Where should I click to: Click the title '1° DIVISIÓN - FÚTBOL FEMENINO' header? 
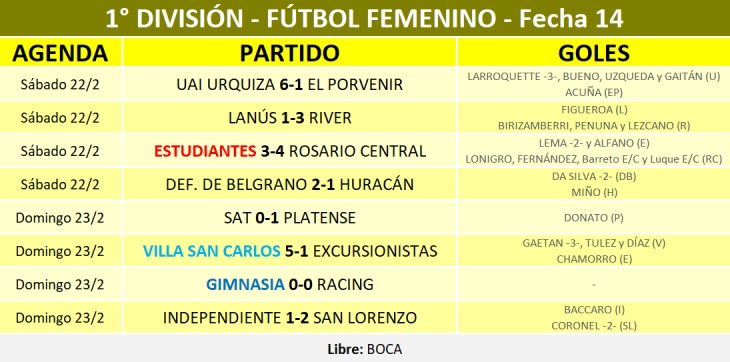click(x=365, y=19)
